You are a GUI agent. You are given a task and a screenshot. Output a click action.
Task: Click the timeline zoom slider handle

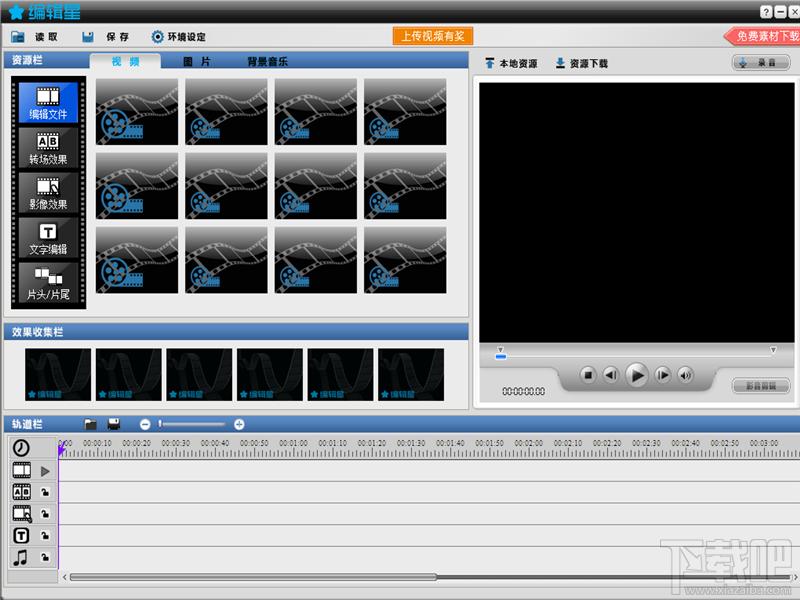tap(160, 424)
